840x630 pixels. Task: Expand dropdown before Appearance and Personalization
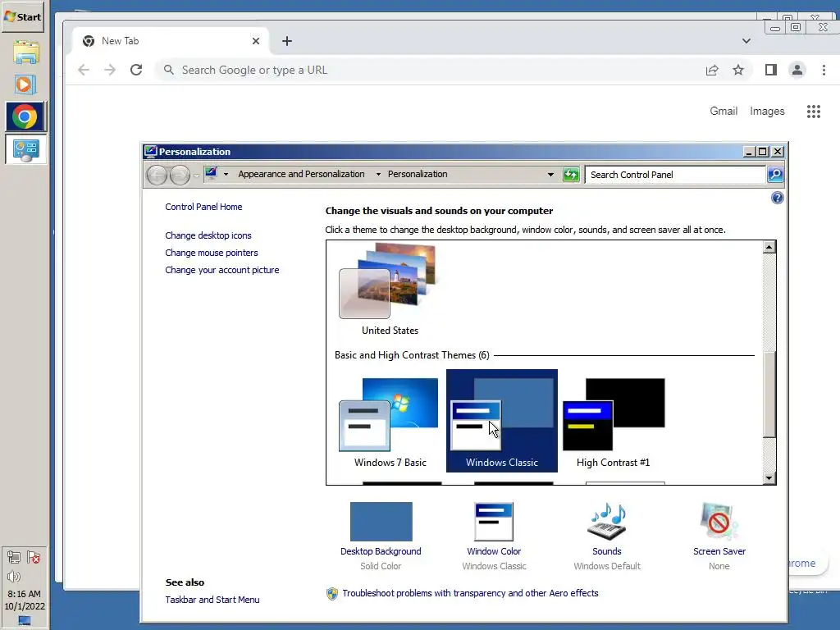[x=226, y=174]
